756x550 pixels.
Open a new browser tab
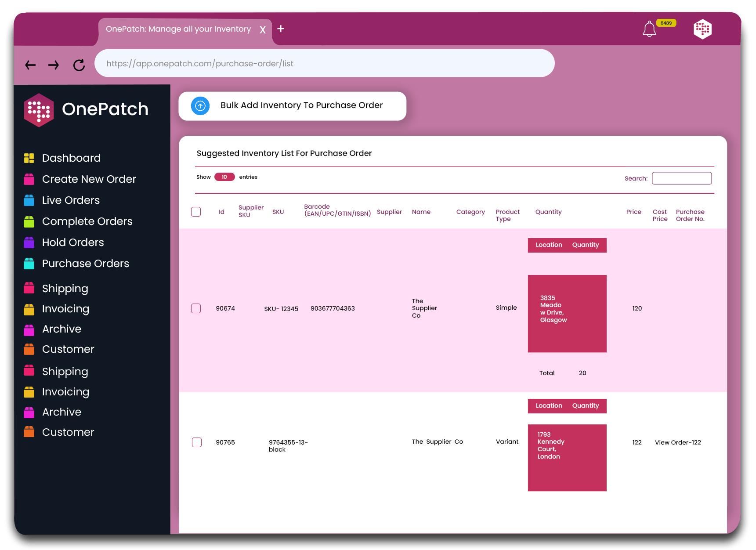[x=281, y=29]
